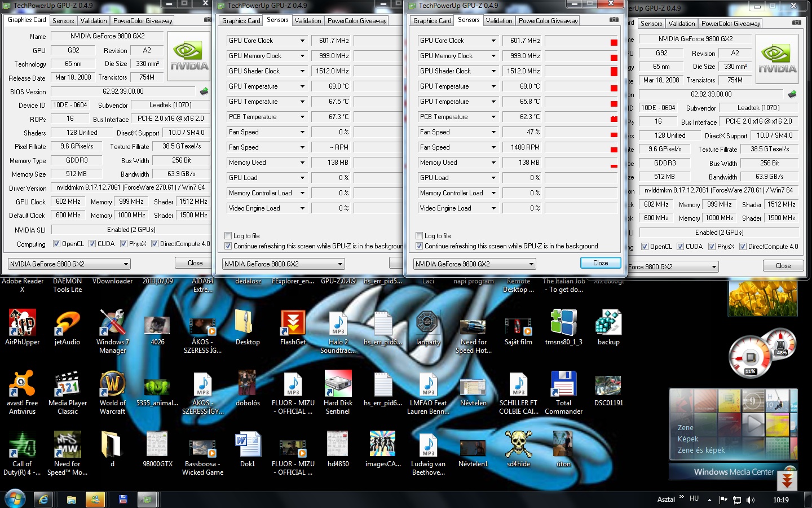812x508 pixels.
Task: Click the NVIDIA logo in first GPU-Z window
Action: point(189,56)
